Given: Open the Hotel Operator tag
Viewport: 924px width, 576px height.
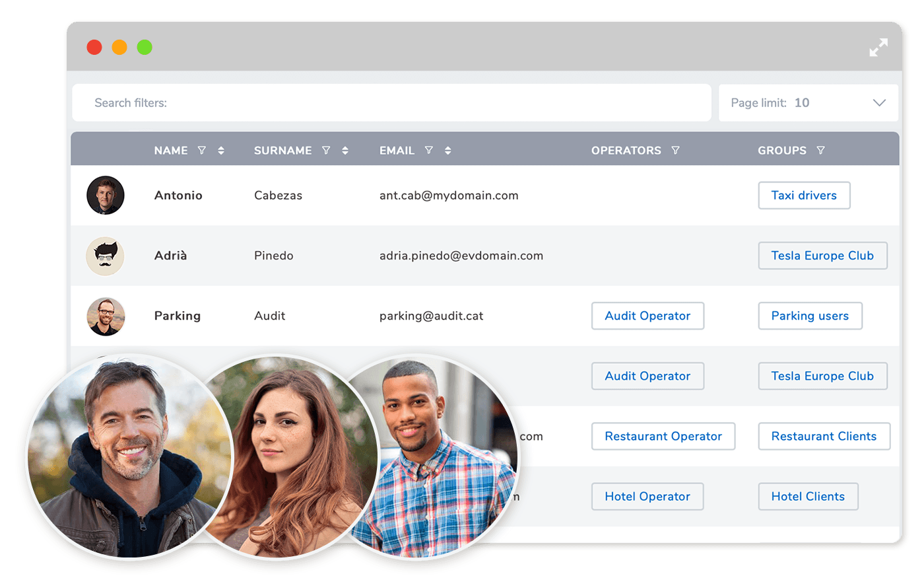Looking at the screenshot, I should (647, 497).
